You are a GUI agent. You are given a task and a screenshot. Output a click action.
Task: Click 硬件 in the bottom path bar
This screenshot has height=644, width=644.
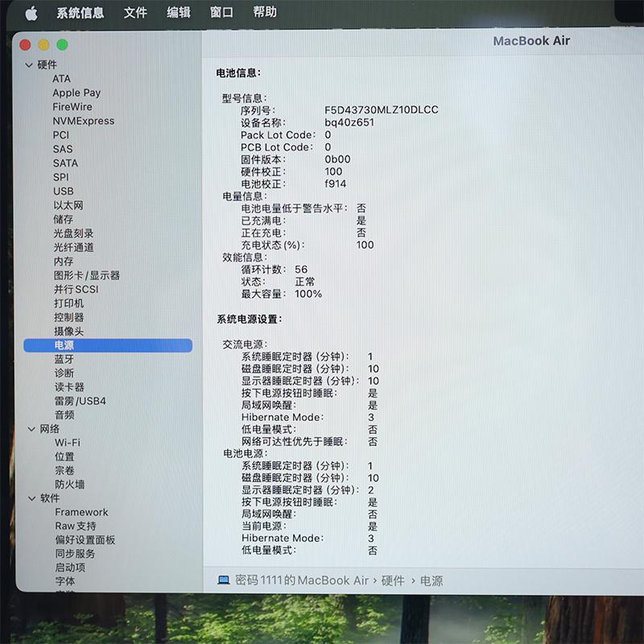393,580
